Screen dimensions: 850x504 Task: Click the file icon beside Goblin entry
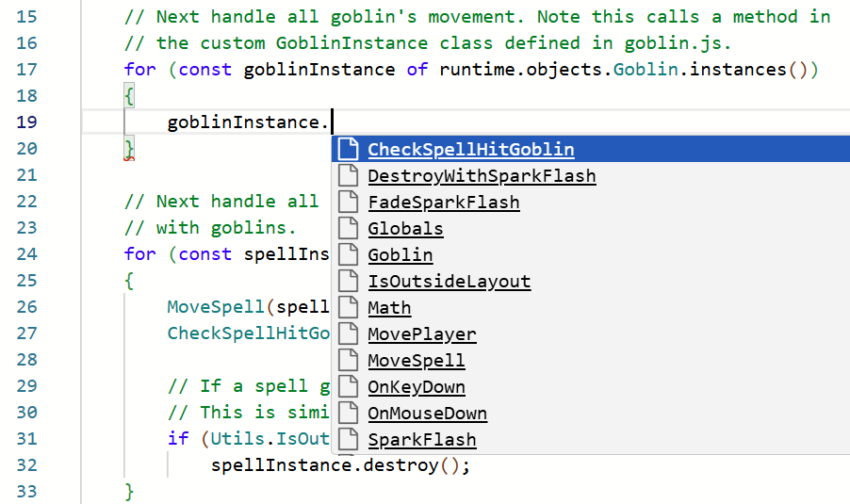point(348,254)
